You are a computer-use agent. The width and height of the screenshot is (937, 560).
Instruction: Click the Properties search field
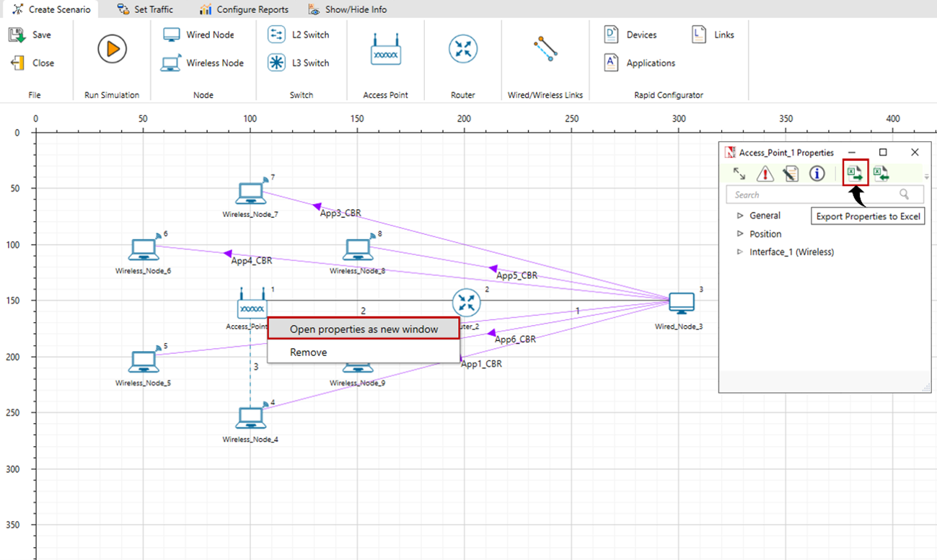[x=825, y=195]
